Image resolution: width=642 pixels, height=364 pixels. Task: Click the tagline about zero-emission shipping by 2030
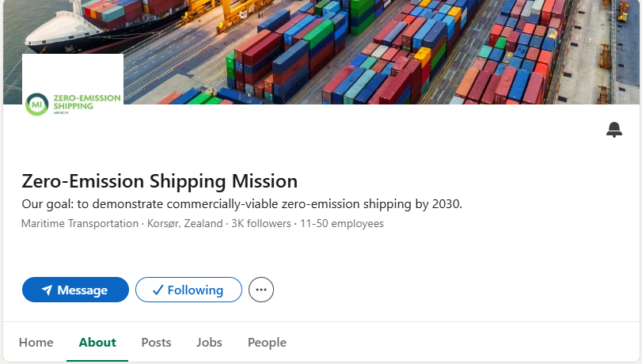(241, 204)
